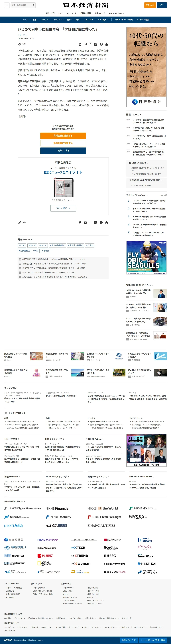Open #トランプ関税 topic tab
The width and height of the screenshot is (171, 644).
[x=142, y=20]
